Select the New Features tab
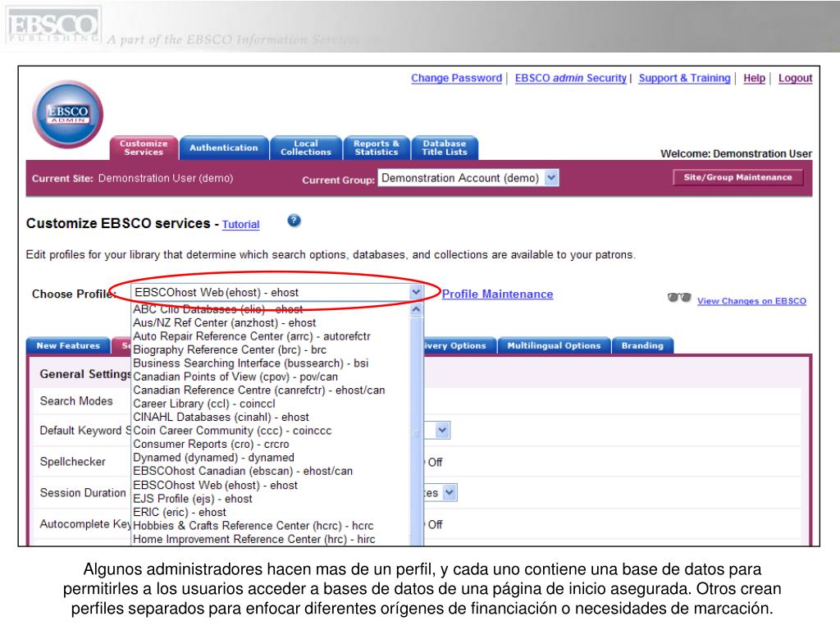 click(x=68, y=345)
